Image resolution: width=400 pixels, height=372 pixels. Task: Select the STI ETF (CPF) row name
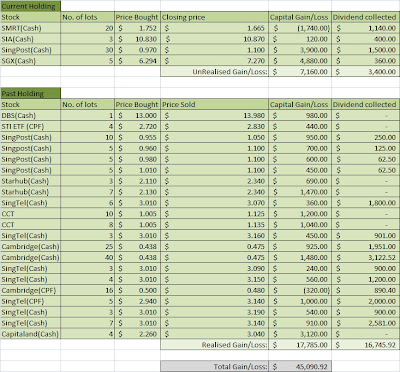[31, 126]
